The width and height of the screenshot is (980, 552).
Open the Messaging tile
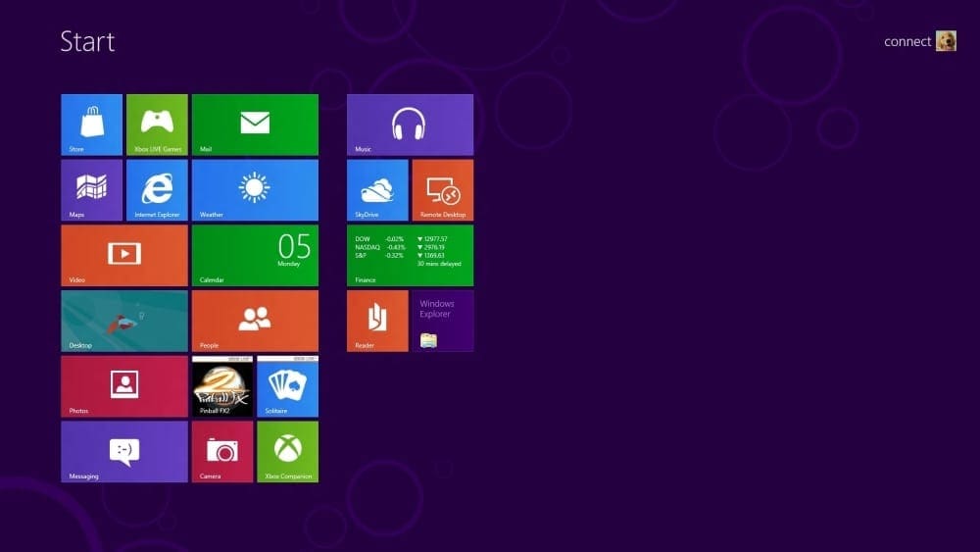coord(124,451)
